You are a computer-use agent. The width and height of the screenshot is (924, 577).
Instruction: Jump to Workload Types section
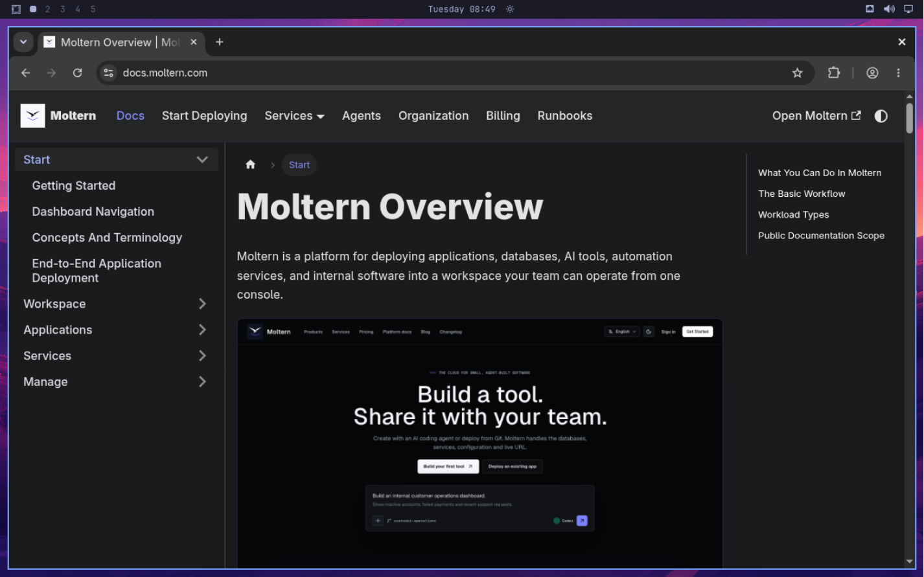pyautogui.click(x=793, y=214)
